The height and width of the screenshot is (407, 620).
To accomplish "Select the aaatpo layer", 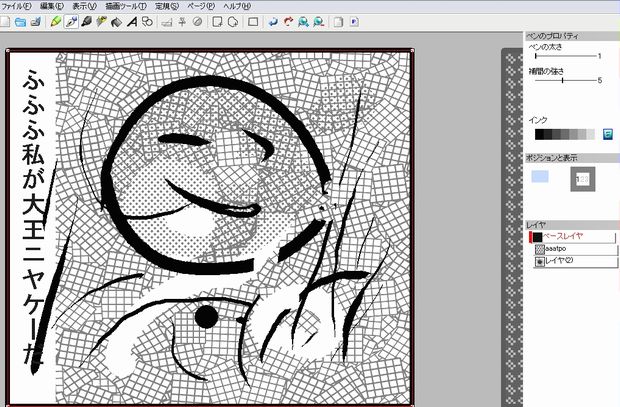I will pos(575,249).
